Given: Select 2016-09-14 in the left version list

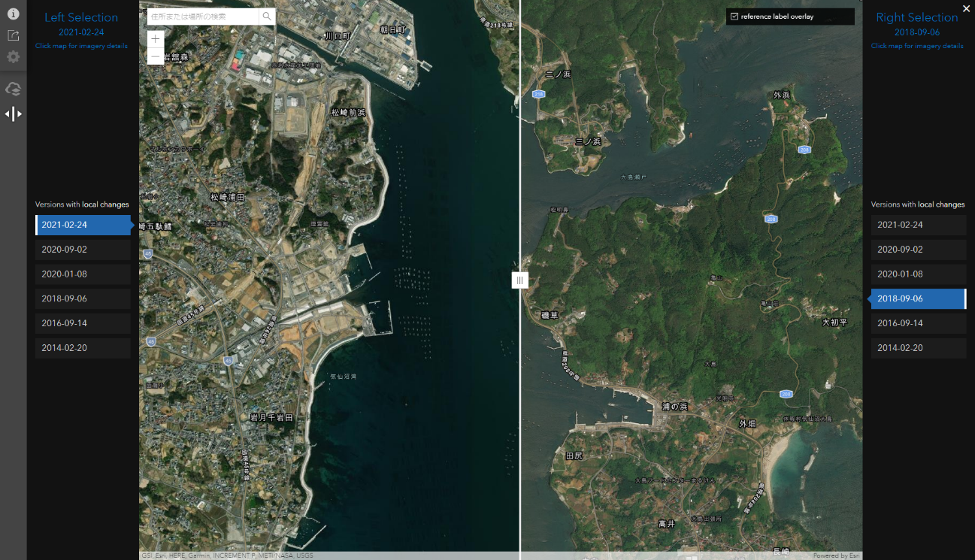Looking at the screenshot, I should [x=83, y=323].
